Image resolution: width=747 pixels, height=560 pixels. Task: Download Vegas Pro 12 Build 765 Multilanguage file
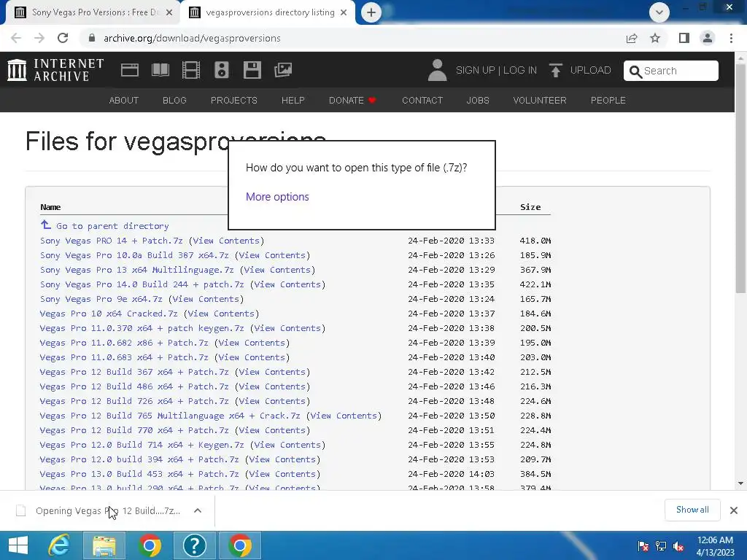(170, 416)
